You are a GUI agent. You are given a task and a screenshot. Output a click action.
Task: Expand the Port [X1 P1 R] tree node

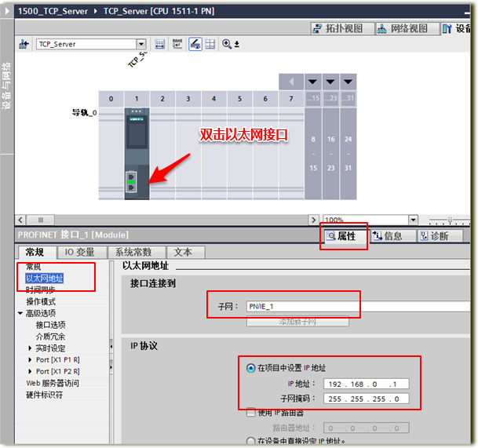pyautogui.click(x=30, y=359)
